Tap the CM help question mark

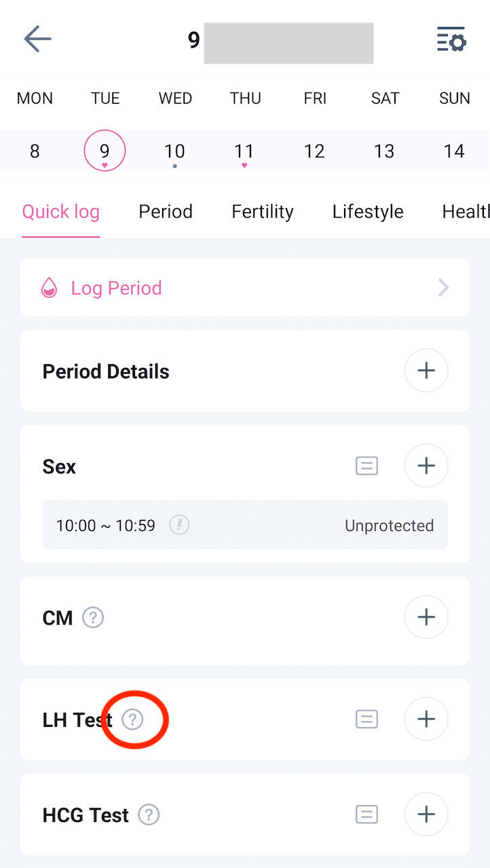pos(93,618)
